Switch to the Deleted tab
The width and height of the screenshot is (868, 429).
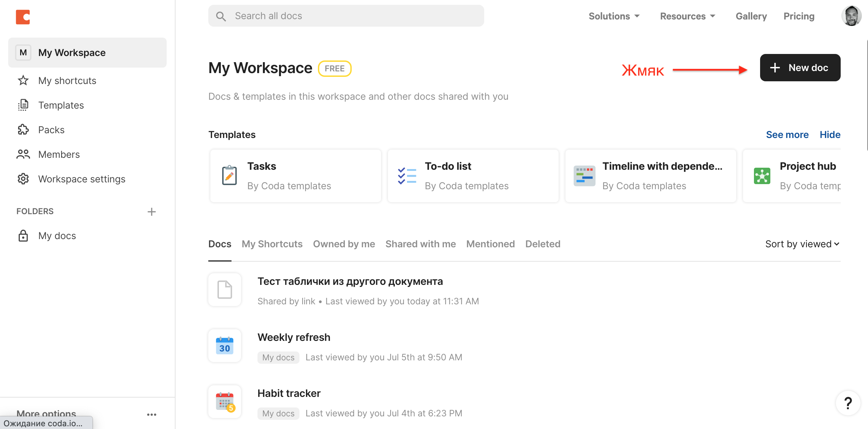pos(543,244)
